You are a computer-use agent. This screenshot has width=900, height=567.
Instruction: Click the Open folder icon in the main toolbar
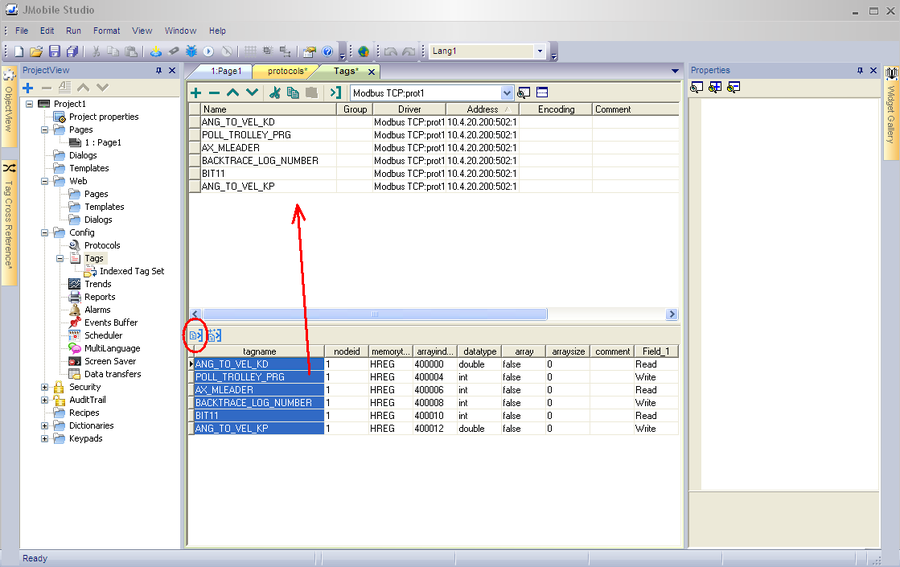point(37,51)
